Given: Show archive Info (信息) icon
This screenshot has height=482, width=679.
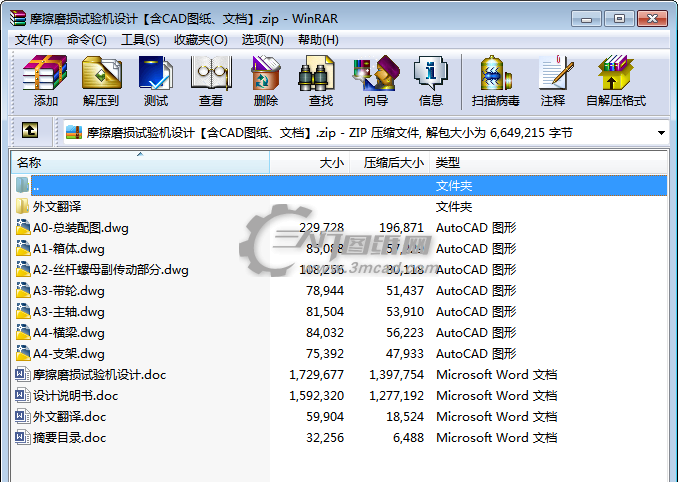Looking at the screenshot, I should (x=430, y=73).
